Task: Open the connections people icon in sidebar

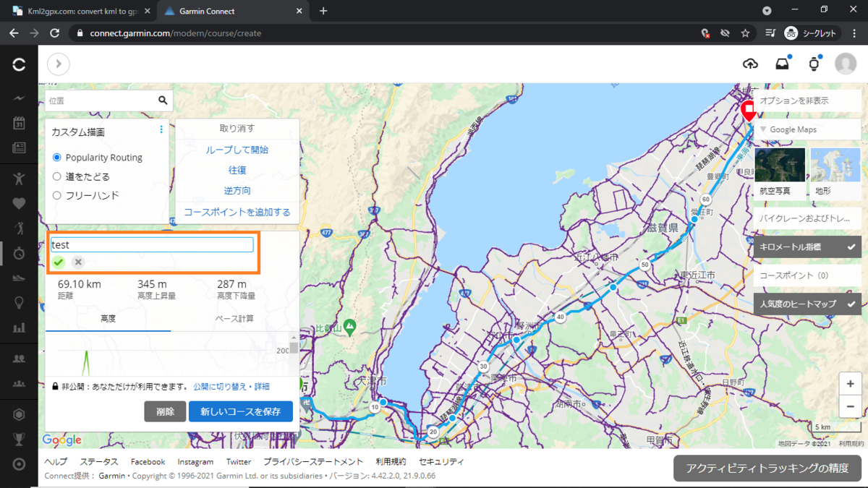Action: [19, 358]
